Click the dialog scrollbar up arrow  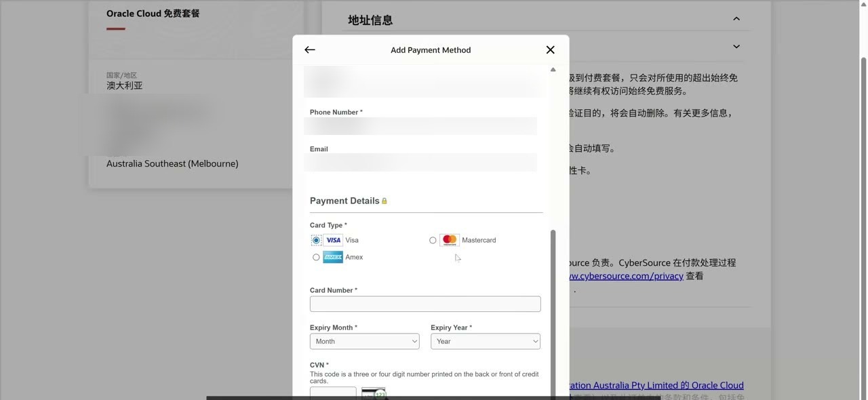(x=553, y=70)
